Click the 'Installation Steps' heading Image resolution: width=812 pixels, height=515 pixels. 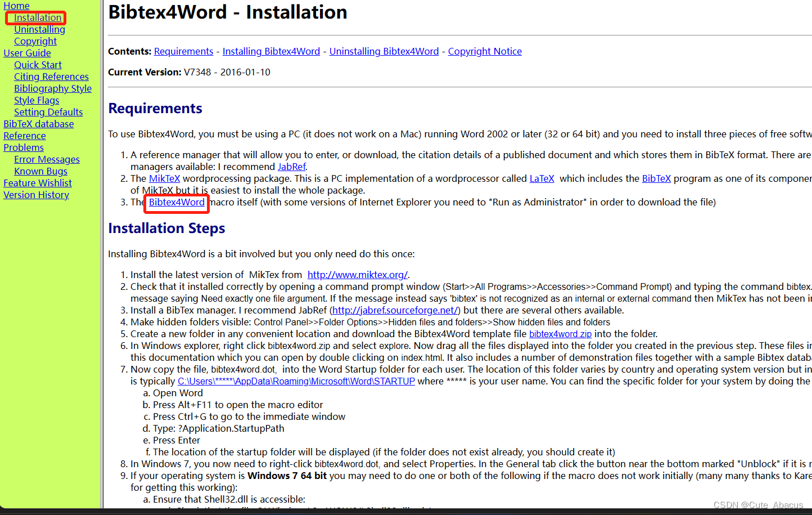click(x=166, y=228)
